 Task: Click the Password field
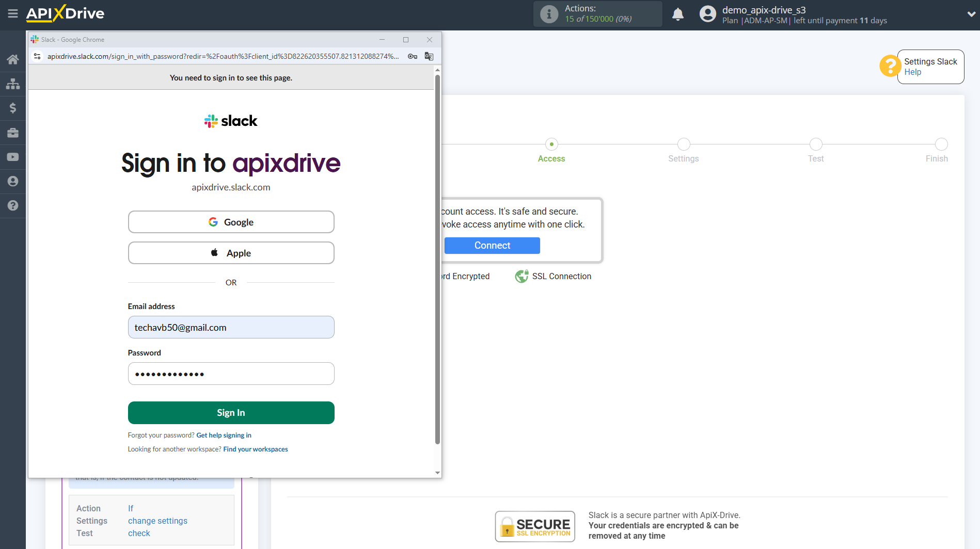[x=231, y=374]
